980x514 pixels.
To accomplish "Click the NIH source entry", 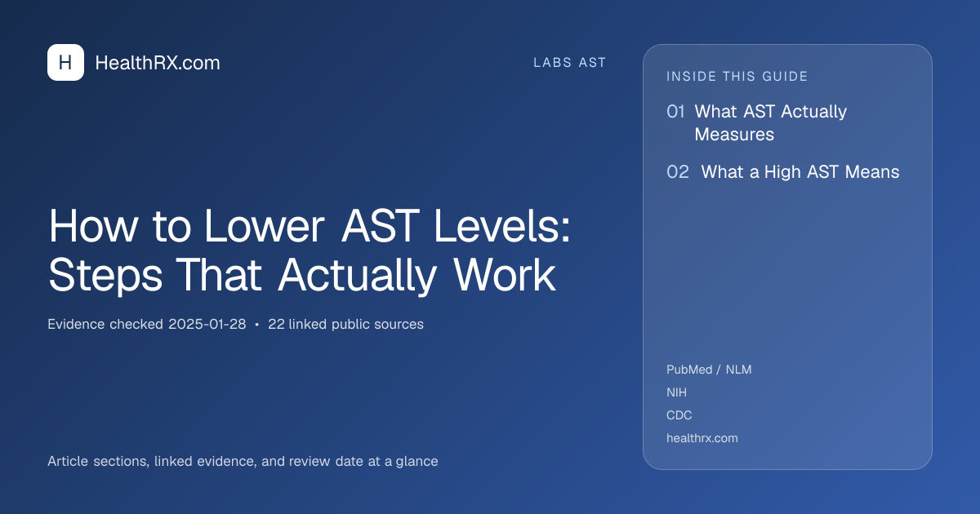I will [x=677, y=392].
